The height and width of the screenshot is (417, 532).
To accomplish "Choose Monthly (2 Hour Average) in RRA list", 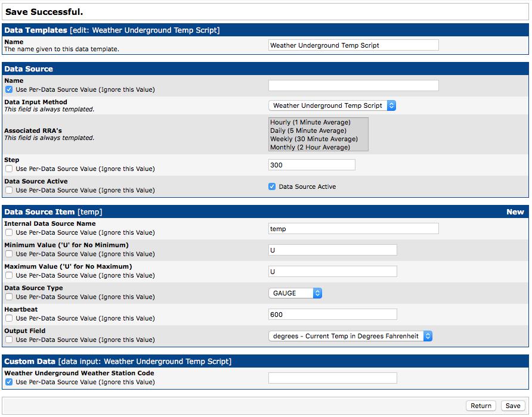I will 310,147.
